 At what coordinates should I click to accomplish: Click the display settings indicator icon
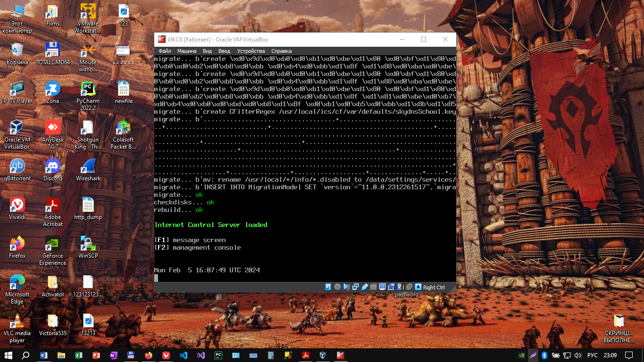(x=382, y=287)
